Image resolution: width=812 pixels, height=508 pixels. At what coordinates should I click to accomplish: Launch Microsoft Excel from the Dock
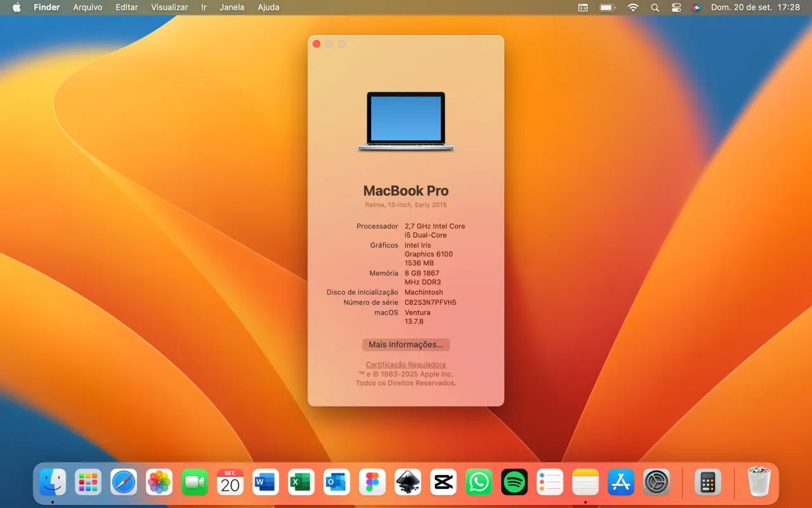coord(301,483)
